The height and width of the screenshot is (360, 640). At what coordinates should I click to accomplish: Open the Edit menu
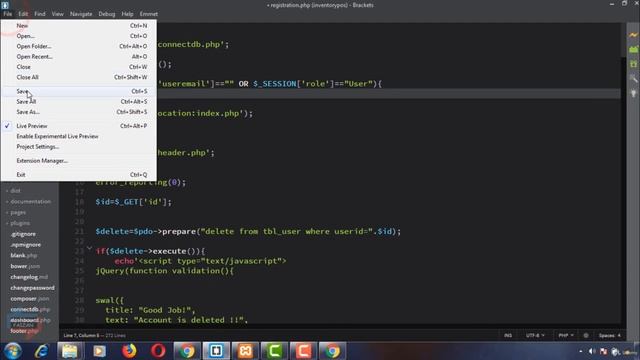tap(23, 14)
